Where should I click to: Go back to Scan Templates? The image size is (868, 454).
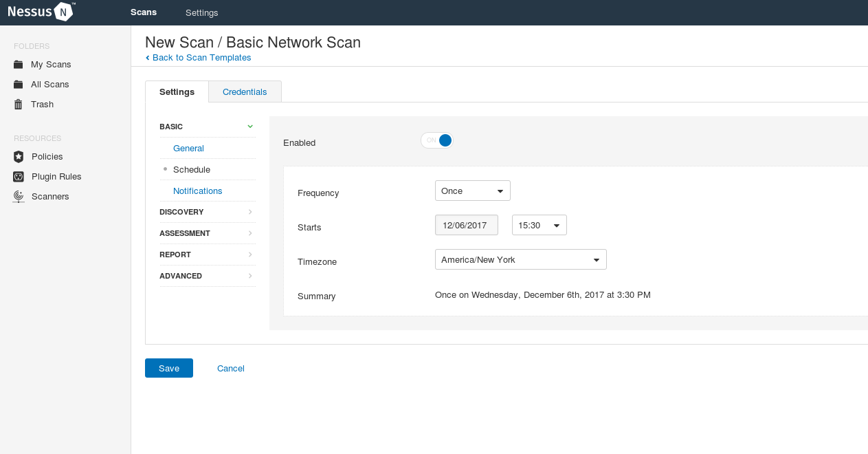tap(198, 58)
